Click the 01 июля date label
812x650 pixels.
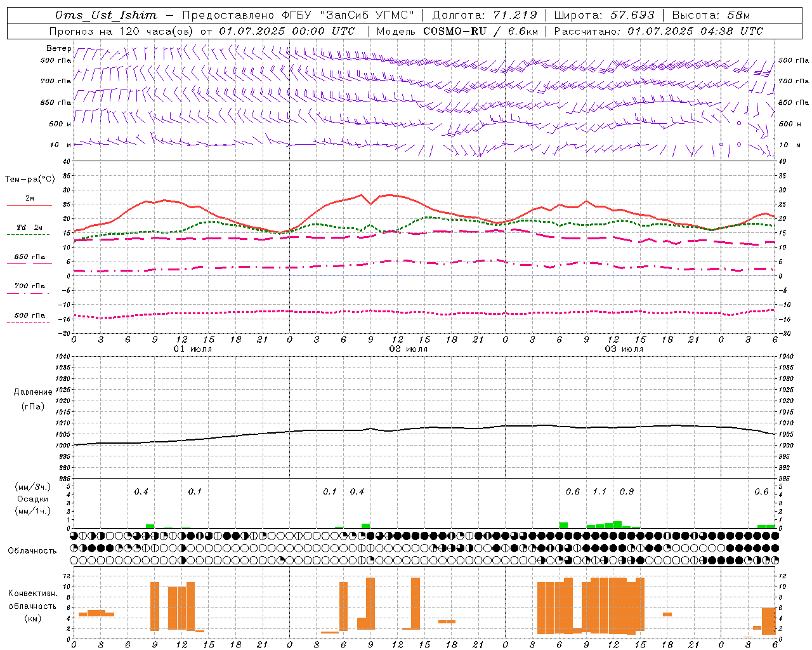click(x=193, y=349)
